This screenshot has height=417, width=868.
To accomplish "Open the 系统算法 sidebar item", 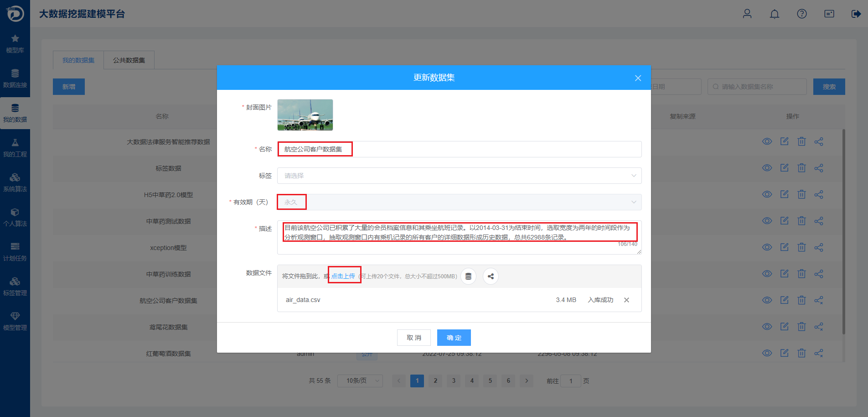I will (x=15, y=183).
